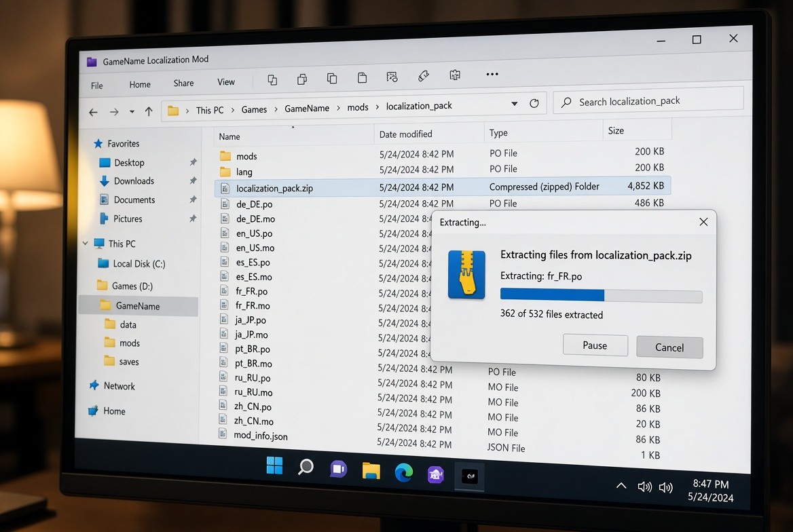This screenshot has height=532, width=793.
Task: Click the map-shaped icon in the toolbar
Action: pos(455,75)
